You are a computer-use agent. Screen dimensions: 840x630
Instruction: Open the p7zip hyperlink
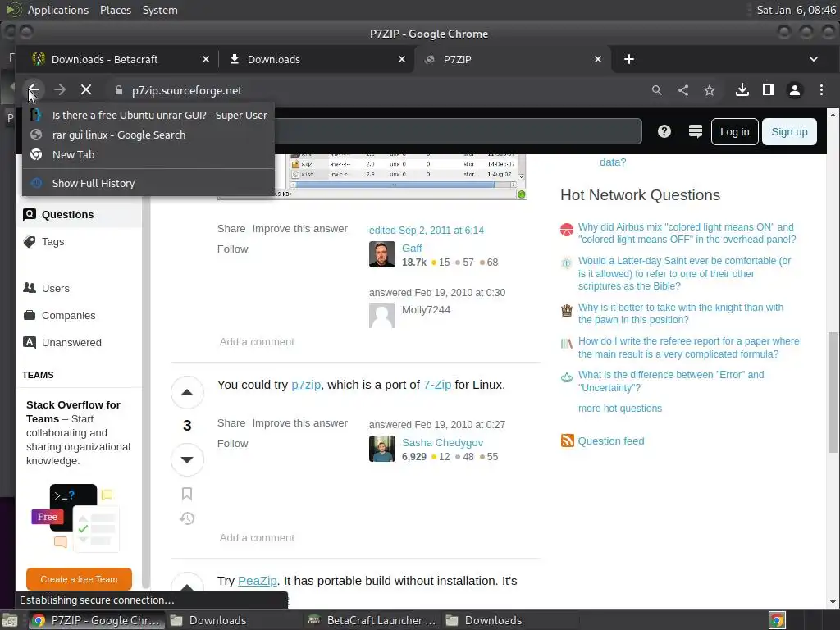pyautogui.click(x=306, y=385)
